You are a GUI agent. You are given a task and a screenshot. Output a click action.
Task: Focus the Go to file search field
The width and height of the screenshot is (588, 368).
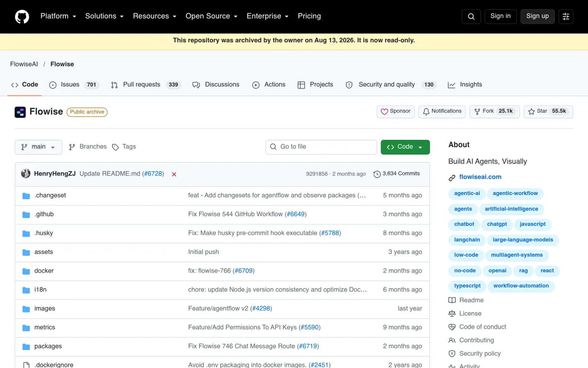(321, 147)
